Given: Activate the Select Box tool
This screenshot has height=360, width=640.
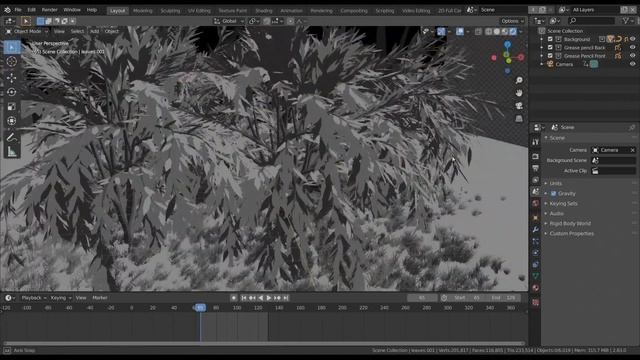Looking at the screenshot, I should point(11,47).
